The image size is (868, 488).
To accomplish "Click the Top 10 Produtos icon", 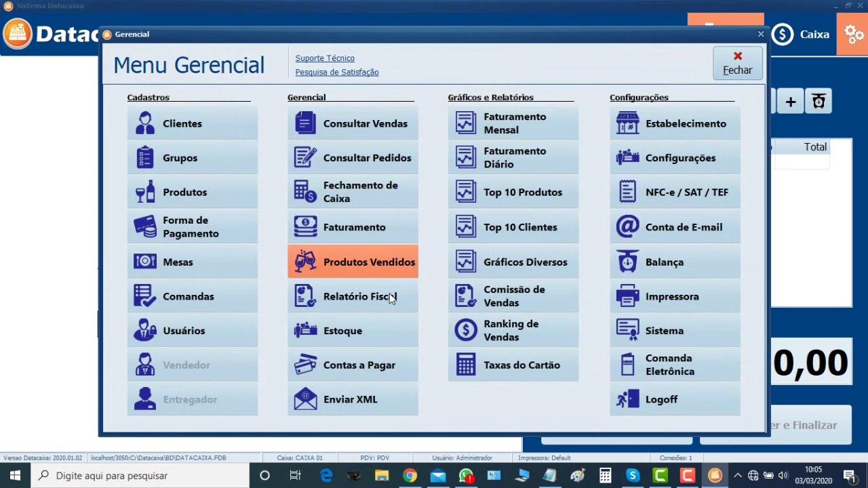I will [x=466, y=192].
